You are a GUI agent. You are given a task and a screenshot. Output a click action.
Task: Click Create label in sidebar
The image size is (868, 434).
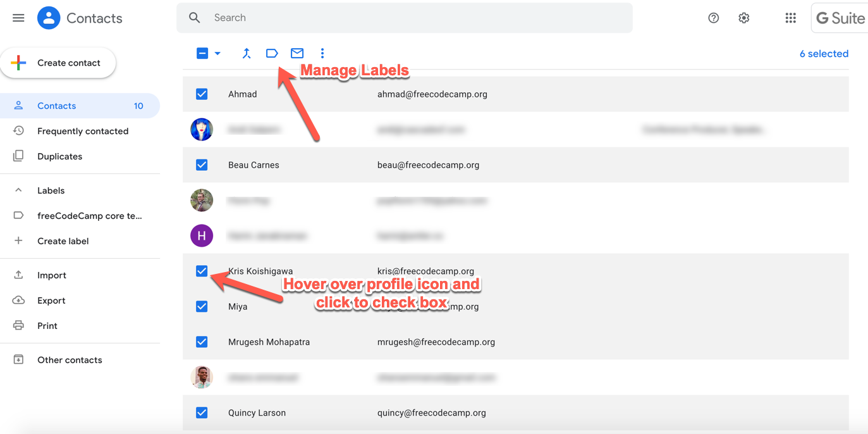[80, 241]
